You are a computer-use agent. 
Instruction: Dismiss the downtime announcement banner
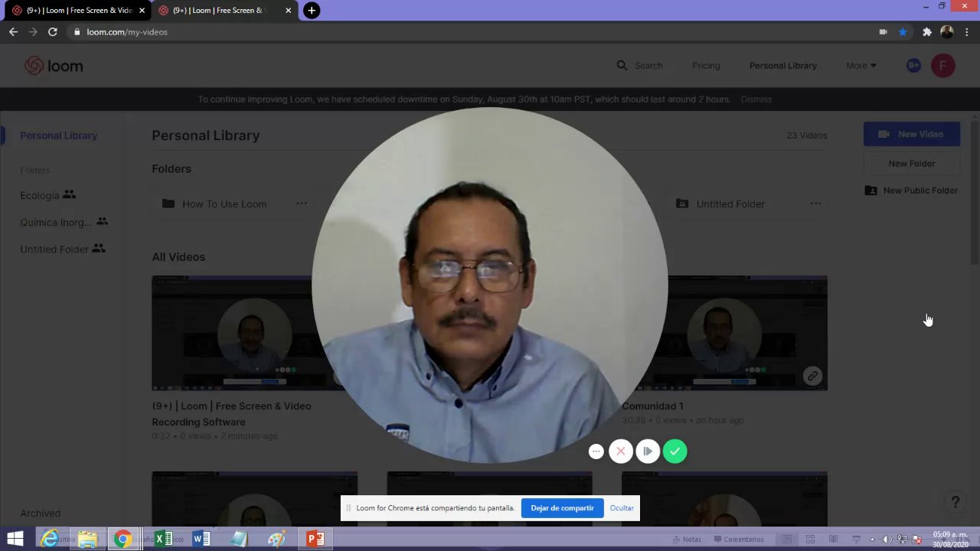point(756,99)
